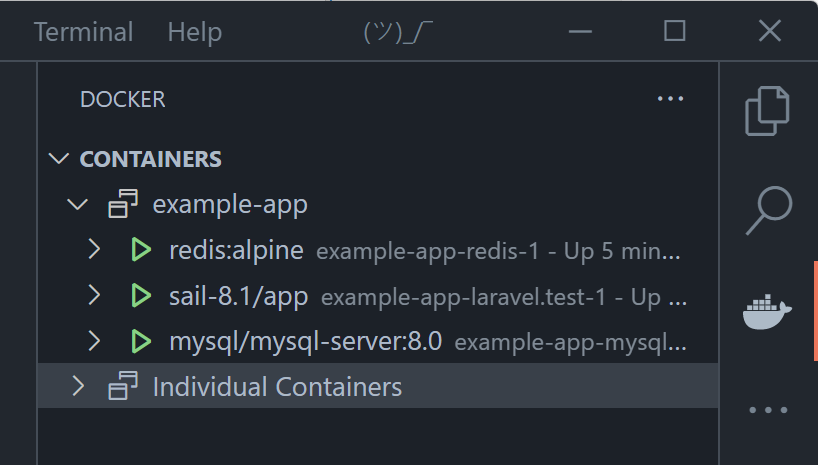
Task: Click the example-app compose group icon
Action: [123, 205]
